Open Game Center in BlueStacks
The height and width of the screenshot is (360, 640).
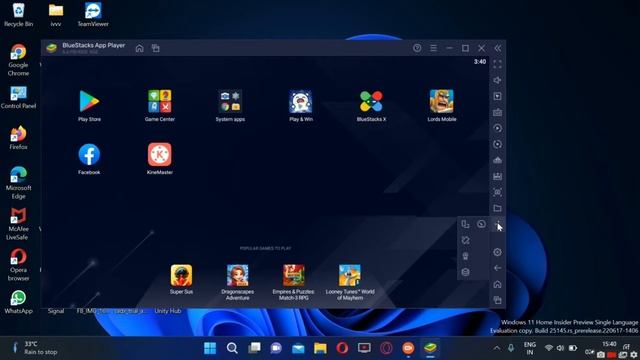pyautogui.click(x=160, y=102)
